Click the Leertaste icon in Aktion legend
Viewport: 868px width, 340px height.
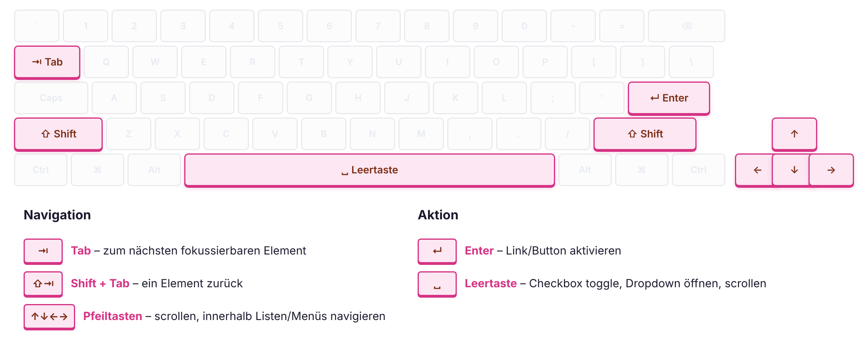point(437,284)
